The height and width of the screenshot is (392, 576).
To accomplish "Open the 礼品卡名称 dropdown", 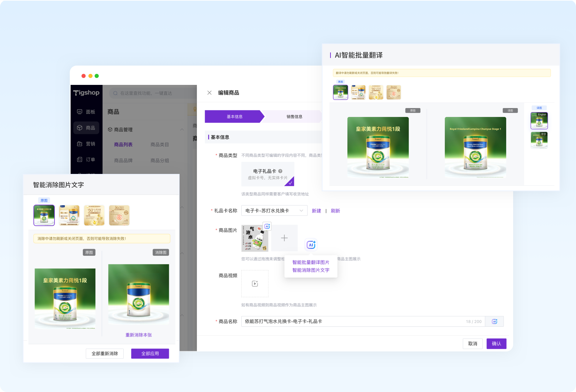I will (x=274, y=211).
